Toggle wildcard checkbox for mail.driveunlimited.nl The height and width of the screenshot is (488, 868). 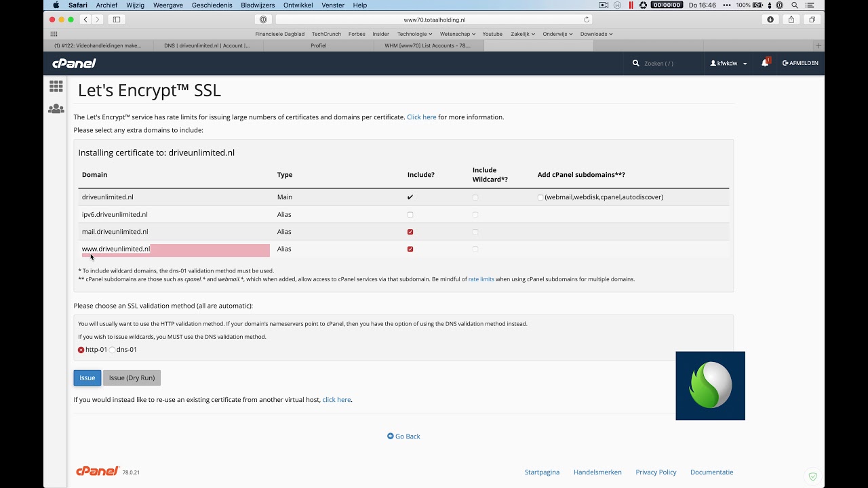point(475,232)
